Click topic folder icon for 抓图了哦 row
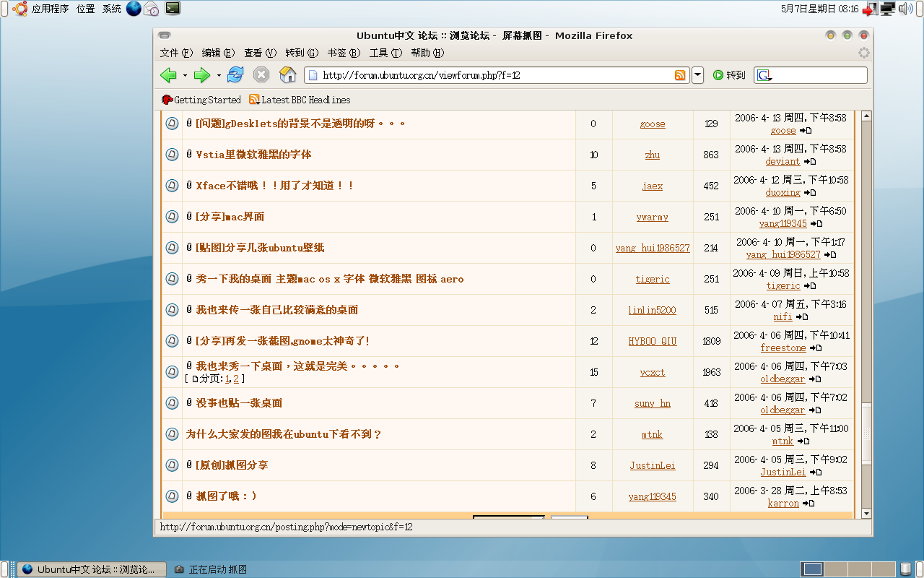The width and height of the screenshot is (924, 578). coord(172,496)
